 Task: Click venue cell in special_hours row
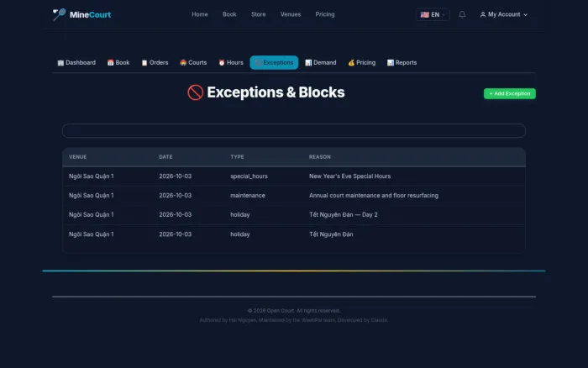[x=91, y=176]
